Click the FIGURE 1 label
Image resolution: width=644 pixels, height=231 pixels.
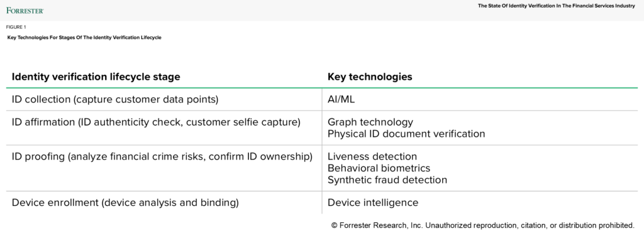pyautogui.click(x=16, y=27)
